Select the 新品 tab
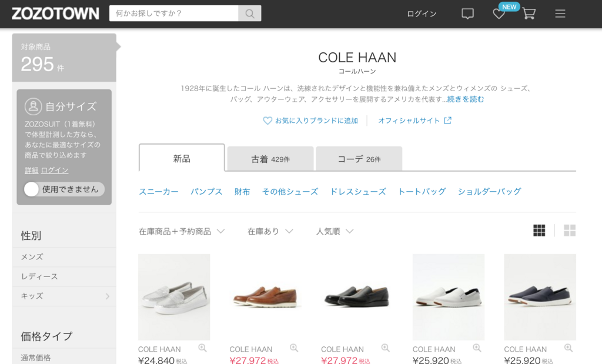The width and height of the screenshot is (602, 364). [x=182, y=158]
